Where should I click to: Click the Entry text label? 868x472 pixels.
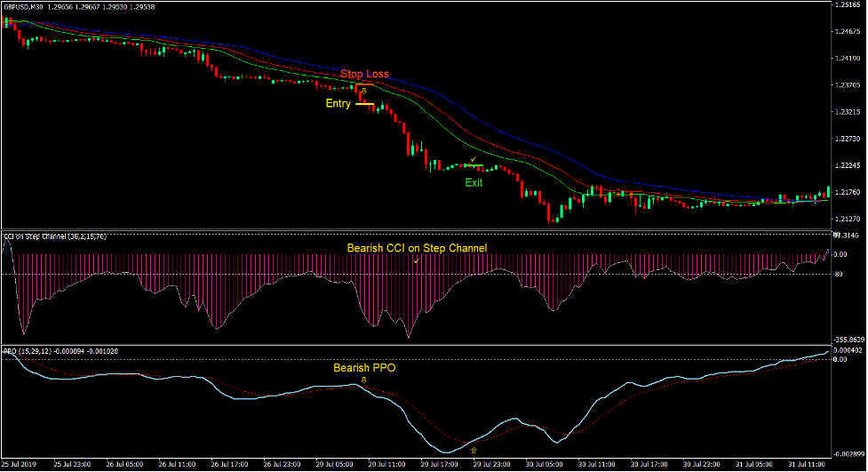click(338, 104)
